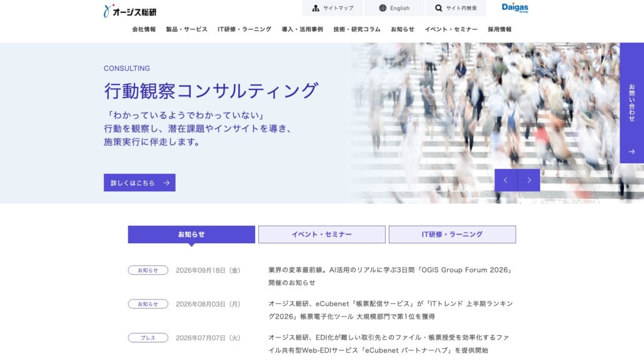Open the OGIS Group Forum 2026 news article

390,276
